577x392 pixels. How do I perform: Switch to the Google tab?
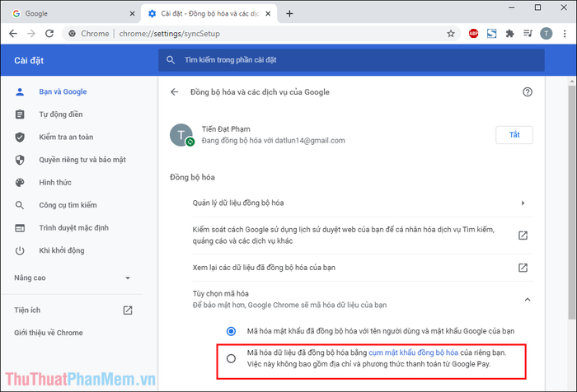pos(72,14)
